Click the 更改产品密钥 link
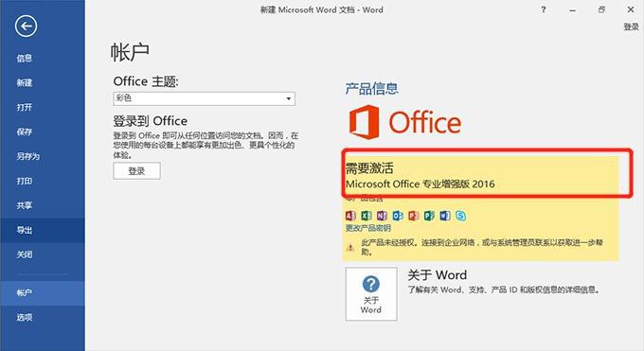This screenshot has width=644, height=351. [x=368, y=228]
